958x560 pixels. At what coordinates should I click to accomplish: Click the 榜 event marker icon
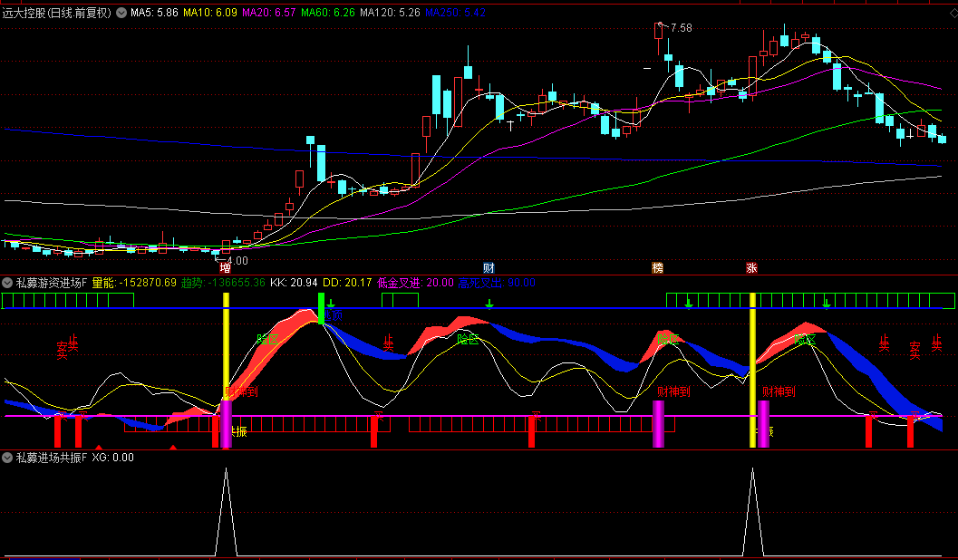coord(657,268)
